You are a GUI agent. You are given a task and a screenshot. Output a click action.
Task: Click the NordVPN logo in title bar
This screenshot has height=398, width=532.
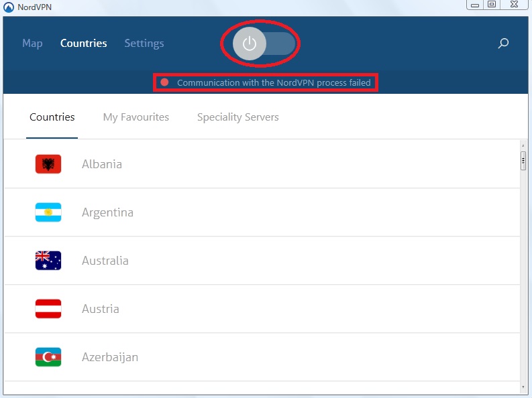coord(9,7)
